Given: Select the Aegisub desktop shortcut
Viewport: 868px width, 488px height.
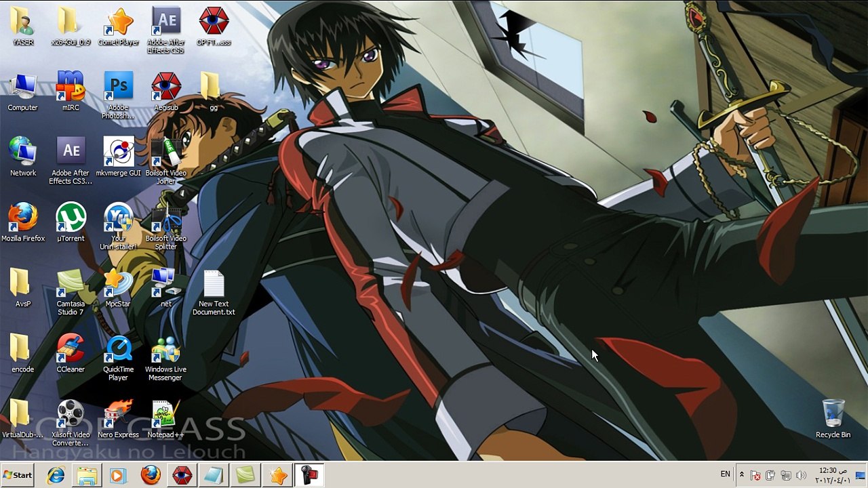Looking at the screenshot, I should (165, 91).
